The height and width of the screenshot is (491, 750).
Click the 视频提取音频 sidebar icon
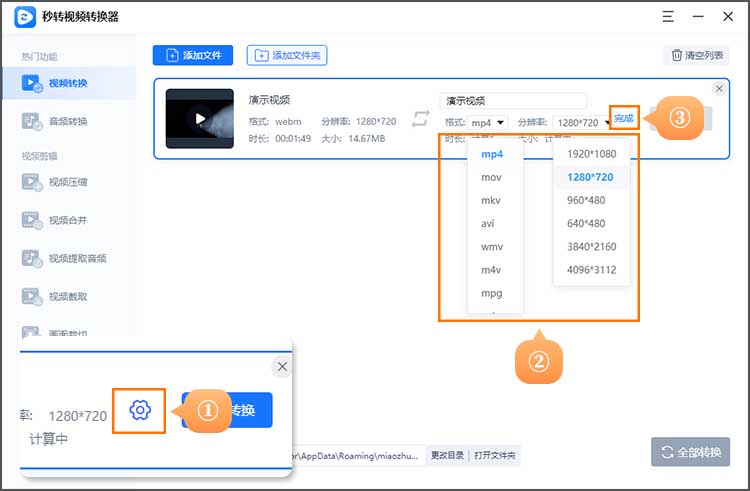click(32, 258)
